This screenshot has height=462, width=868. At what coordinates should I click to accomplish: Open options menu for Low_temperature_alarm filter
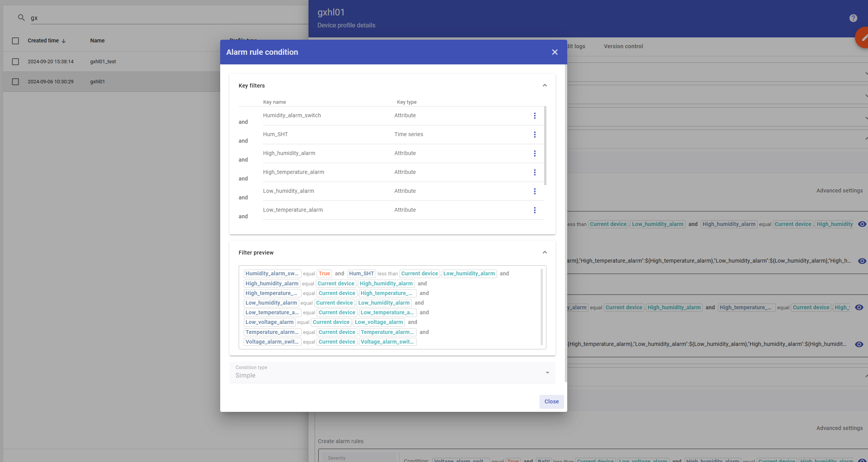pyautogui.click(x=534, y=210)
